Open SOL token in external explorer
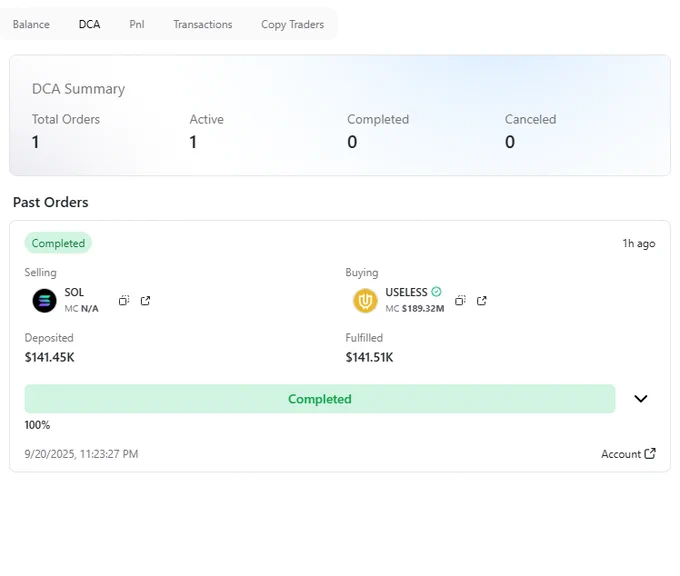 [x=145, y=300]
